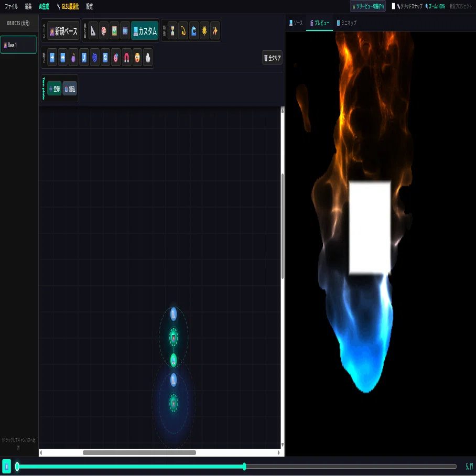Open the 設定 menu
Screen dimensions: 476x476
pyautogui.click(x=90, y=6)
